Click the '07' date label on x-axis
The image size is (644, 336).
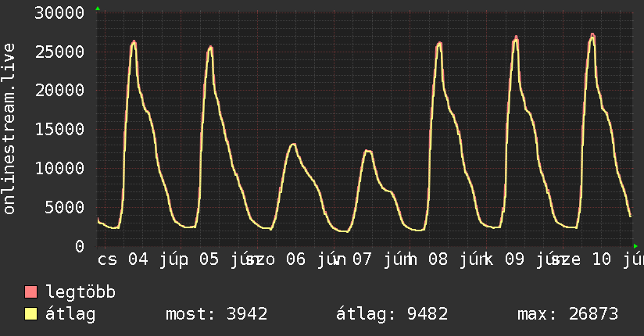[363, 259]
